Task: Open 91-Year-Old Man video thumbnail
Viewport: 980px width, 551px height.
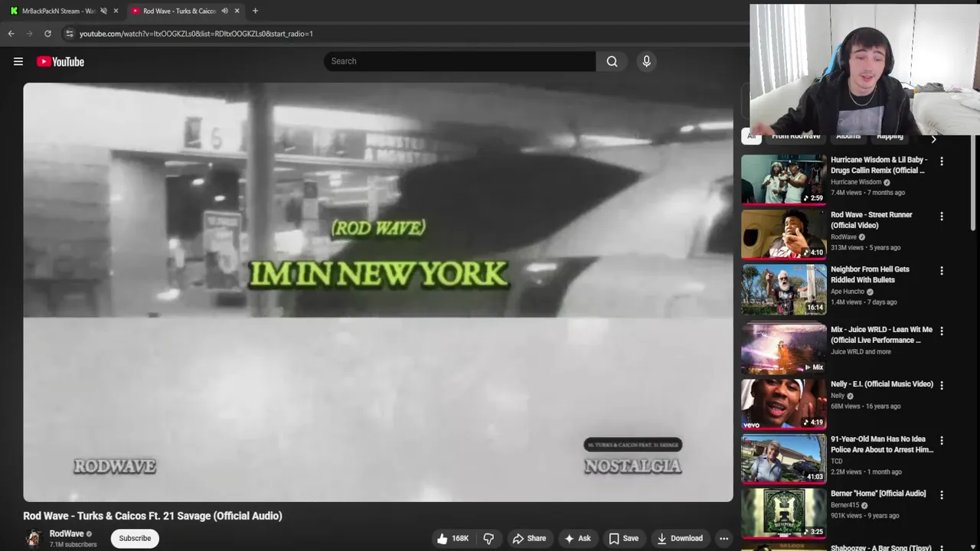Action: pyautogui.click(x=783, y=459)
